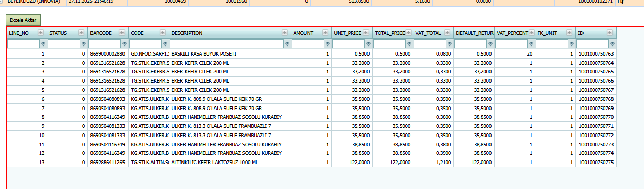Image resolution: width=644 pixels, height=189 pixels.
Task: Click the filter funnel icon for FK_UNIT column
Action: [572, 44]
